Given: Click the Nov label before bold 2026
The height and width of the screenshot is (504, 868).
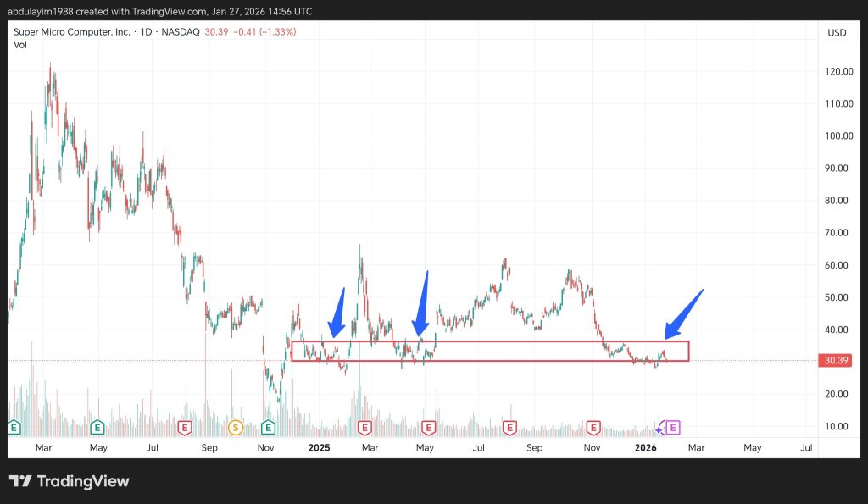Looking at the screenshot, I should click(592, 447).
